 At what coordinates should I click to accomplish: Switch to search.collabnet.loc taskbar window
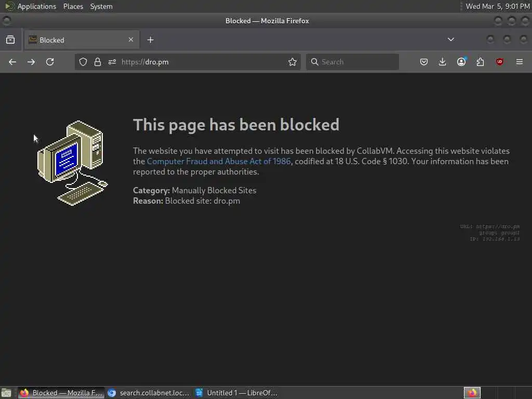coord(149,393)
